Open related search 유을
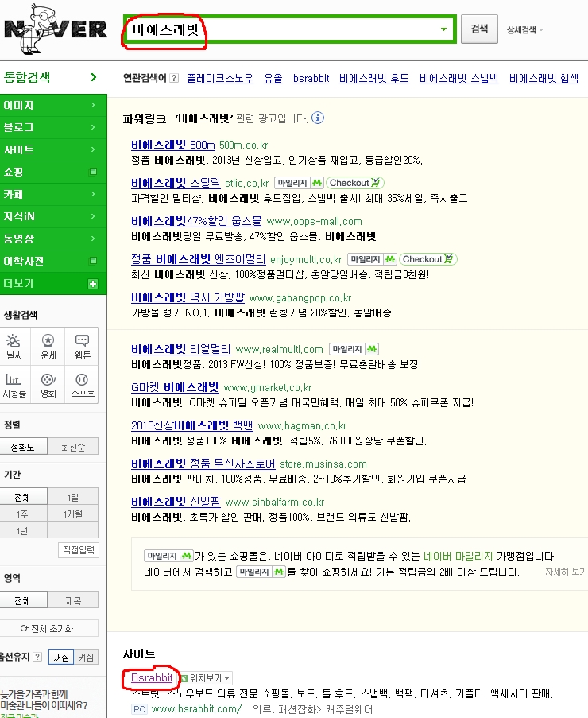Screen dimensions: 588x718 point(273,78)
